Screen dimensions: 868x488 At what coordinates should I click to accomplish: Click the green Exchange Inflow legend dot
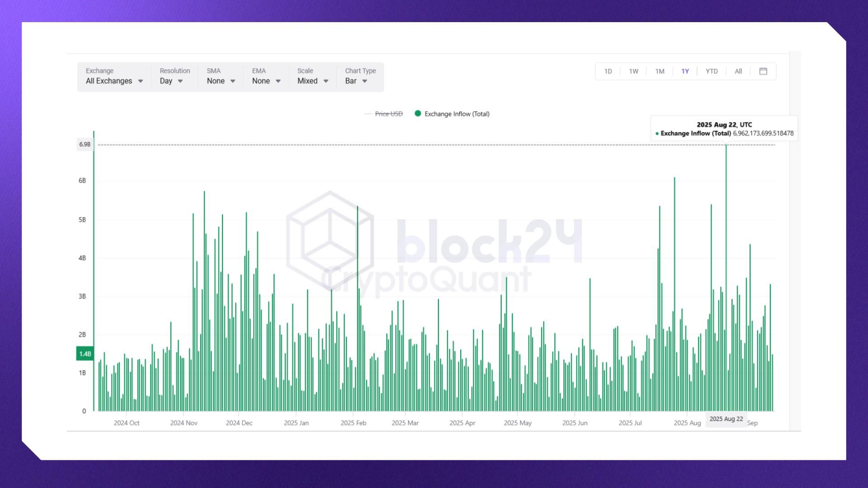(418, 114)
